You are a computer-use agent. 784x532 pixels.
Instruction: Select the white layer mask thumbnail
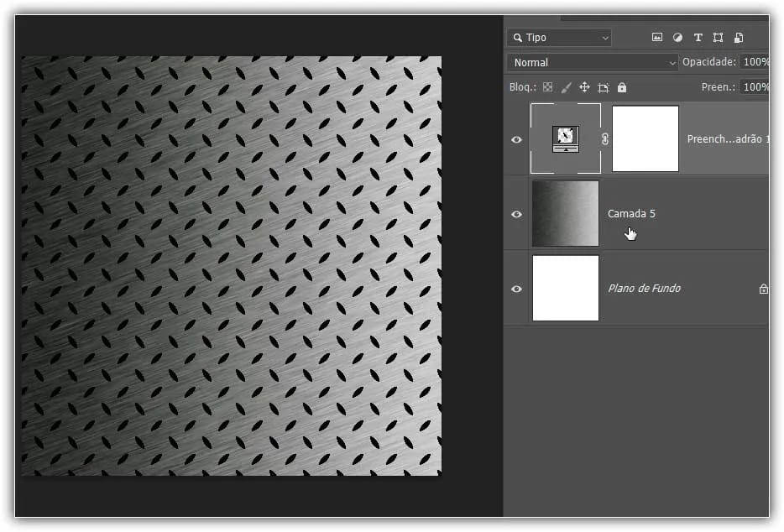click(645, 138)
